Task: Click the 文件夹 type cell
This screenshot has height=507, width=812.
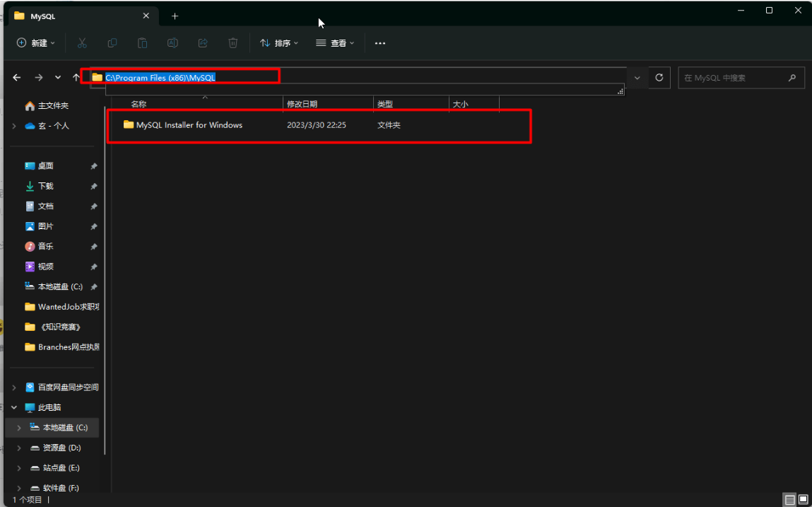Action: click(389, 125)
